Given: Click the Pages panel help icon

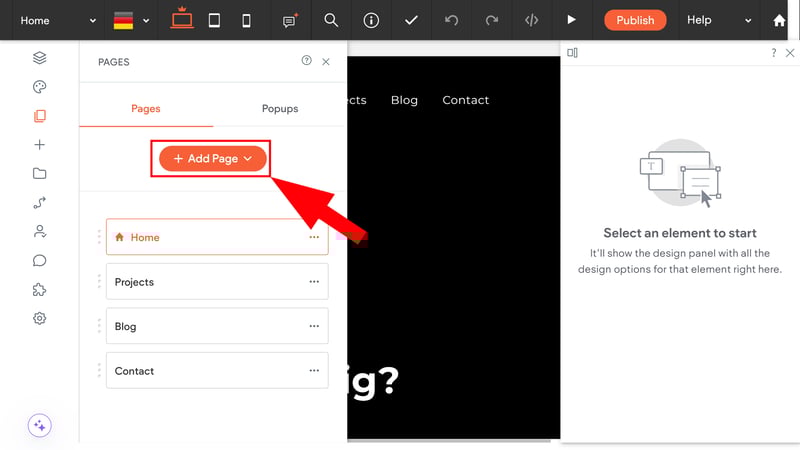Looking at the screenshot, I should 306,60.
